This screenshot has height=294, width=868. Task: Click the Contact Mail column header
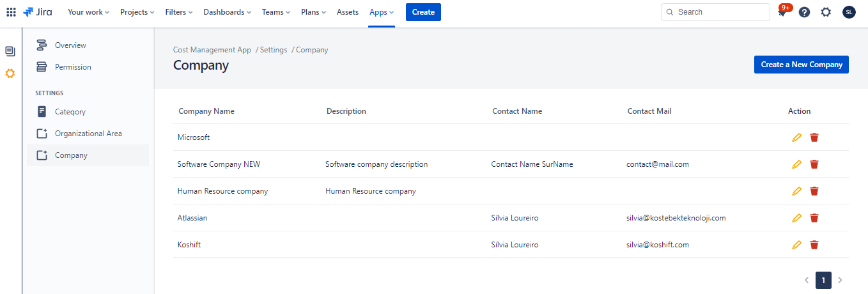649,111
